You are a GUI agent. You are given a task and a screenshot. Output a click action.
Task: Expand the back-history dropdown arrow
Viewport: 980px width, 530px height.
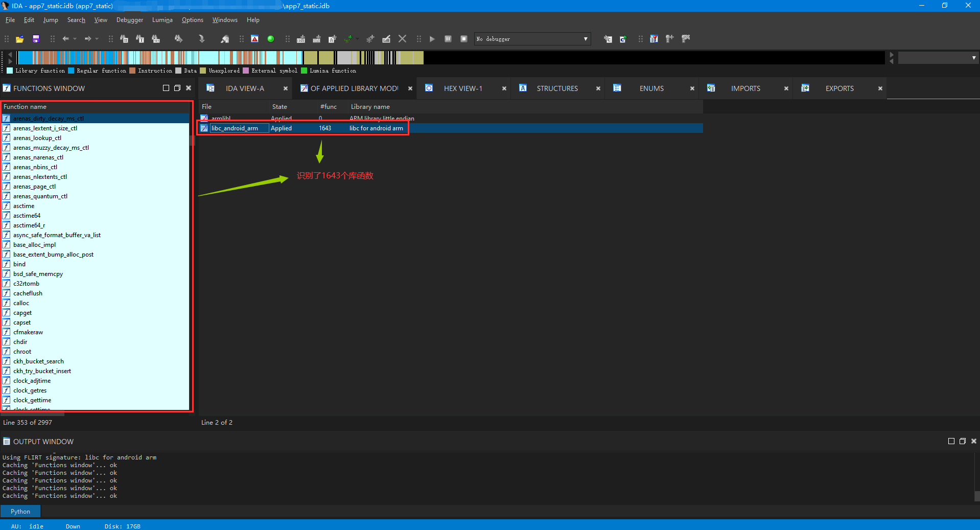(x=75, y=39)
